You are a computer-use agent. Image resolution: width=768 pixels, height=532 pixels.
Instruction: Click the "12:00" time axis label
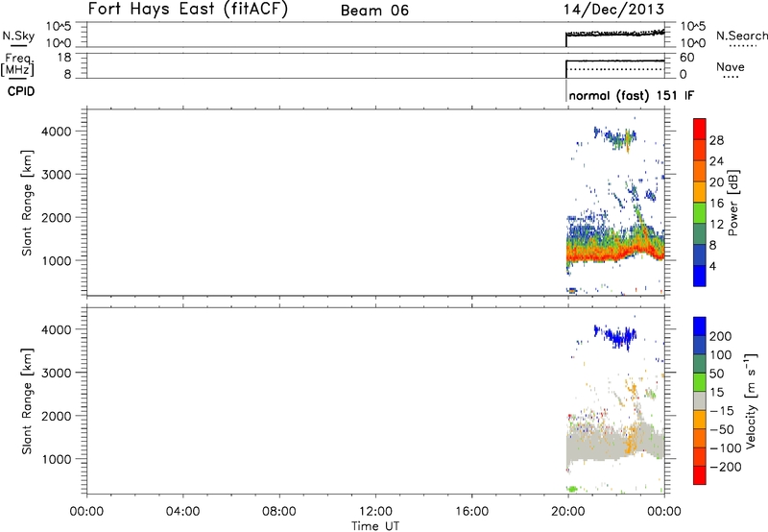[375, 512]
